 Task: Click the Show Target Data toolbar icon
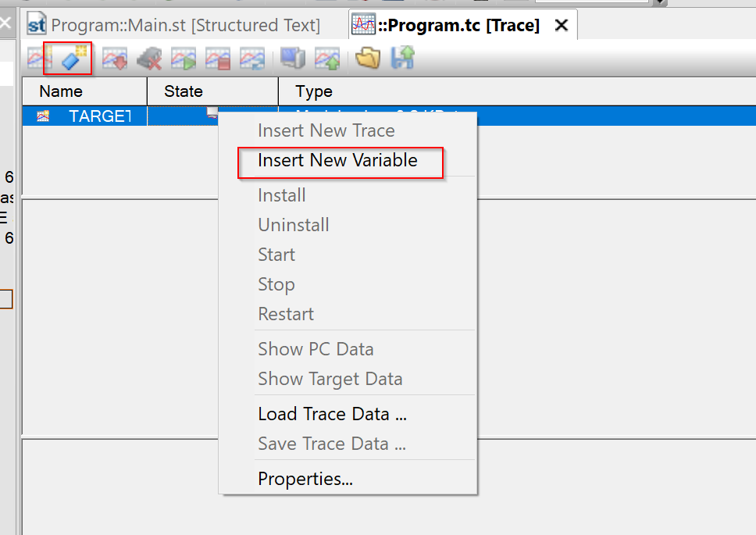[327, 59]
